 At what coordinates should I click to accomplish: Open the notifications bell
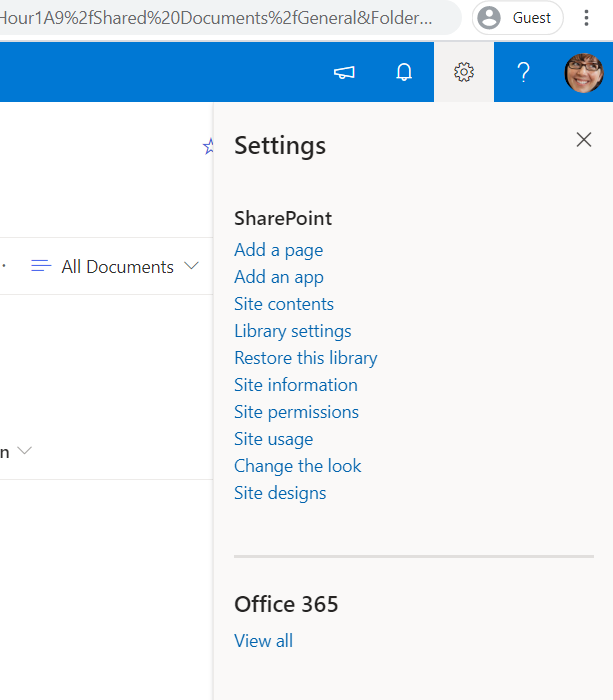pos(404,72)
